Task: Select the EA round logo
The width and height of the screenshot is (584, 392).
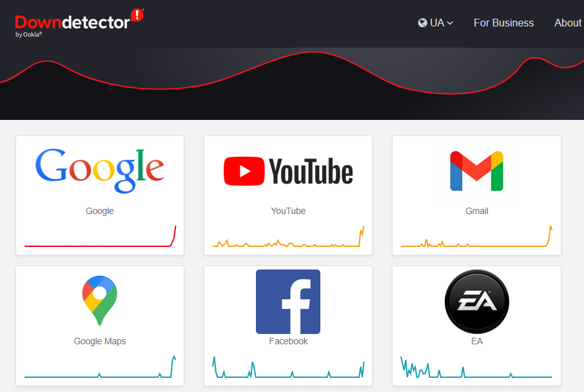Action: pos(477,302)
